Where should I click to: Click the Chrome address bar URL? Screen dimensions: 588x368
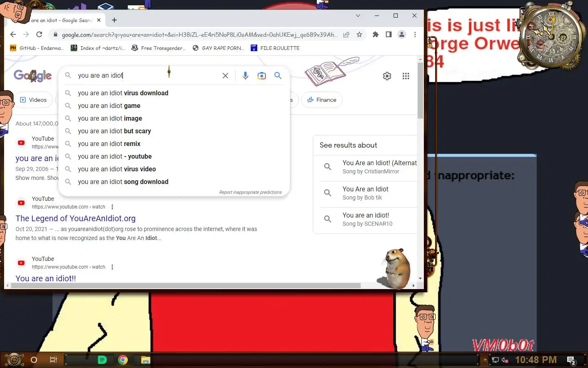click(199, 35)
